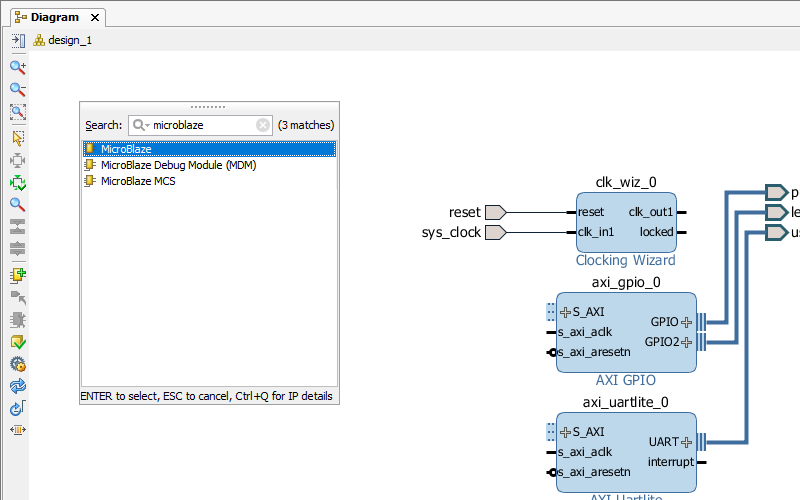Expand the GPIO2 interface on axi_gpio_0
Screen dimensions: 800x500
click(x=687, y=342)
